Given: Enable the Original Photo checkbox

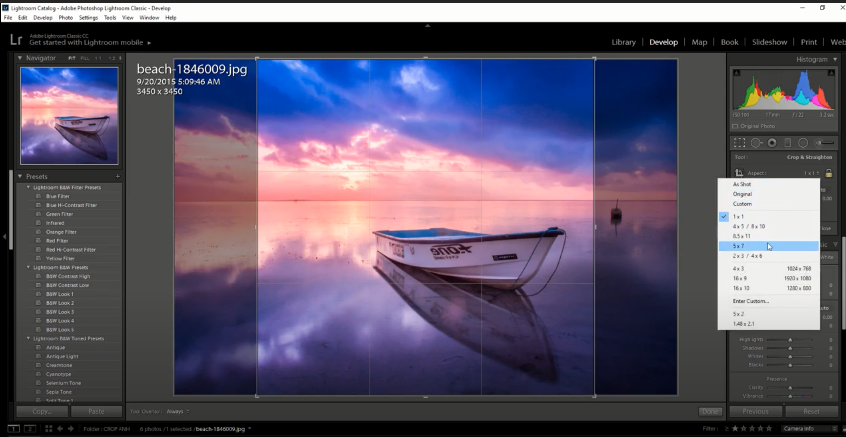Looking at the screenshot, I should 736,126.
